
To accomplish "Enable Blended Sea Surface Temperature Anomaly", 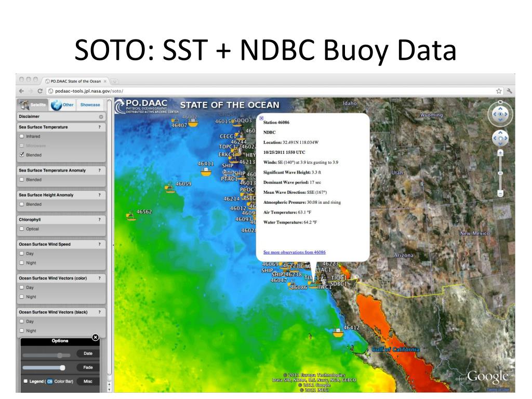I will 22,179.
